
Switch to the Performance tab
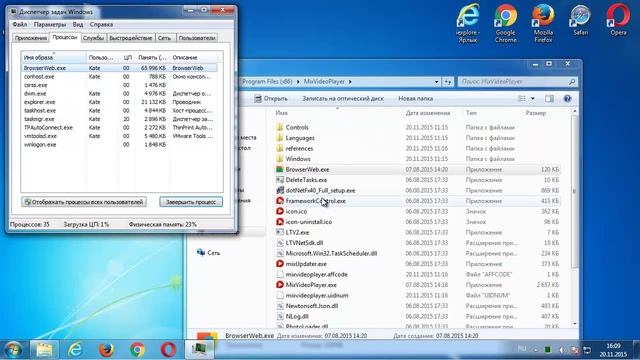click(131, 38)
